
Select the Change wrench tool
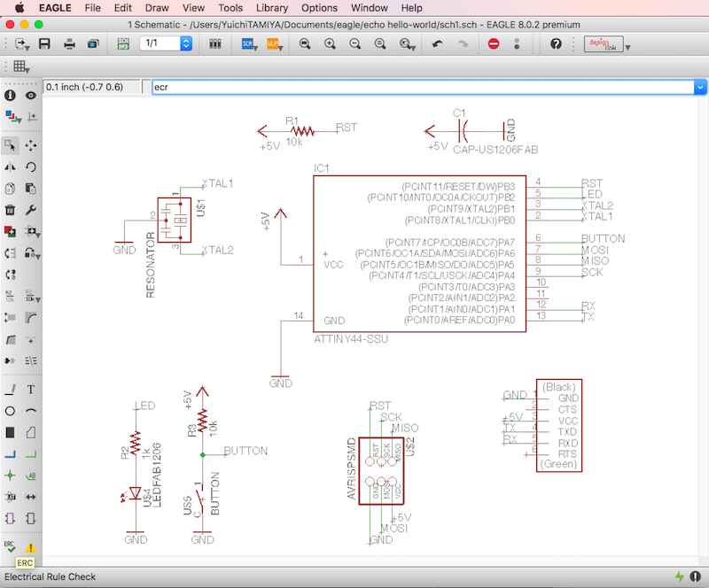click(x=31, y=210)
